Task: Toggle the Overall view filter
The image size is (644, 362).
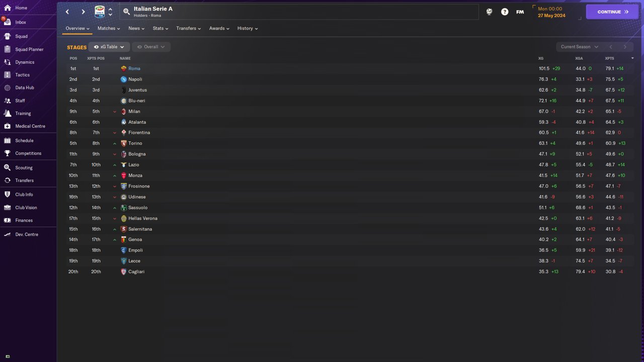Action: pyautogui.click(x=151, y=47)
